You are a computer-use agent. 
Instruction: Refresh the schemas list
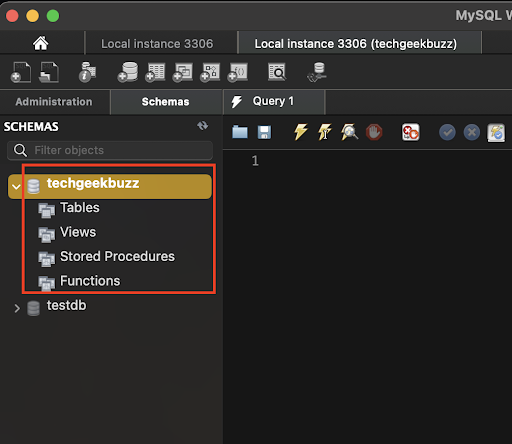203,126
